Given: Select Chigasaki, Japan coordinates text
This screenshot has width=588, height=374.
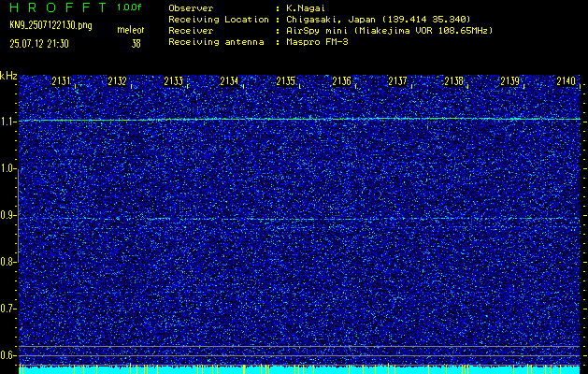Looking at the screenshot, I should coord(379,20).
